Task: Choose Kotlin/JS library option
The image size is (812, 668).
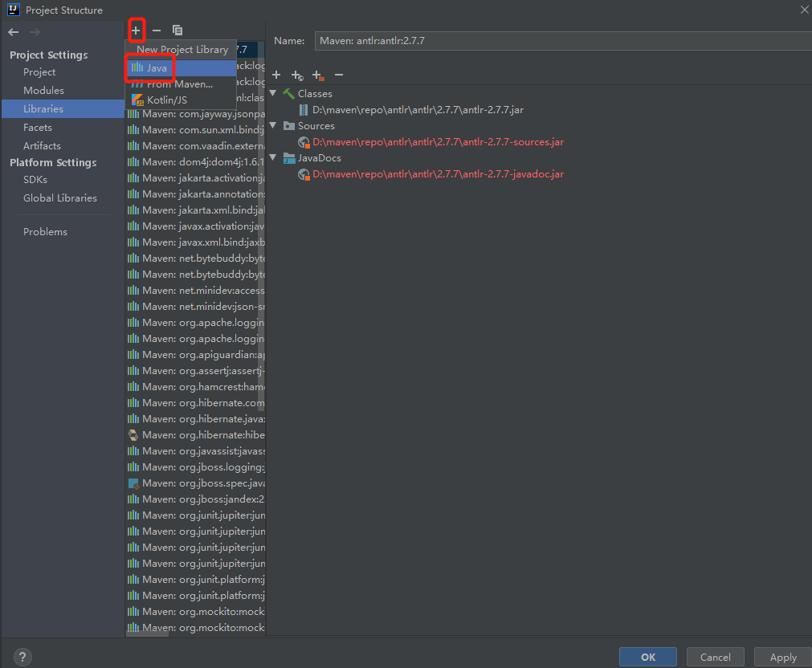Action: 166,100
